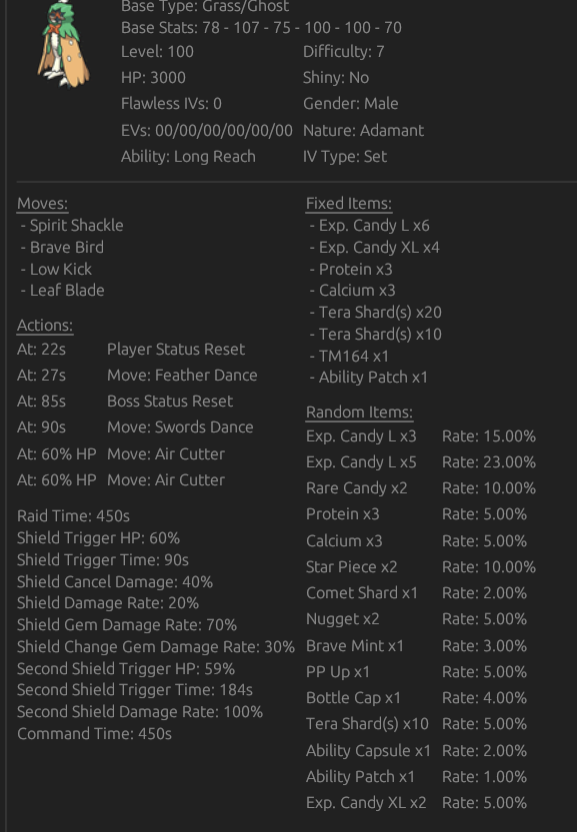Select Ability Patch x1 in Fixed Items
This screenshot has width=577, height=832.
point(368,377)
